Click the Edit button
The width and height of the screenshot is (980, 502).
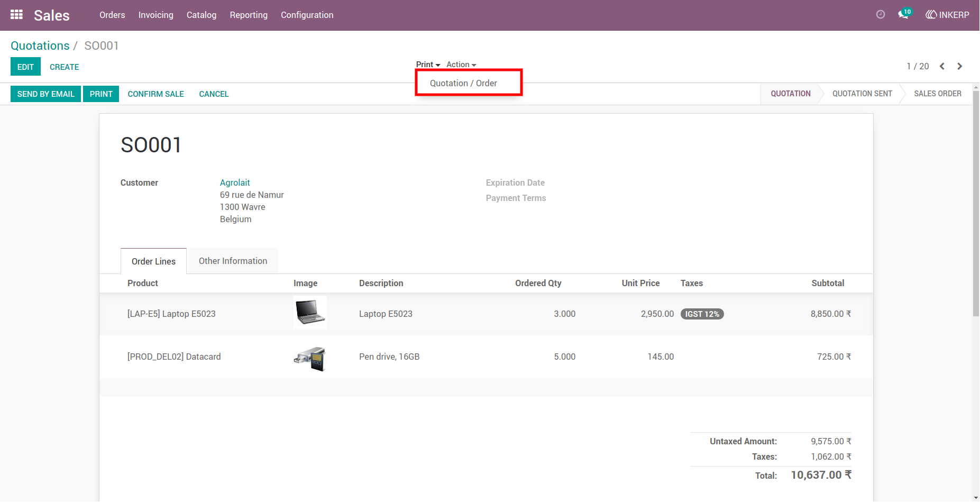[x=25, y=67]
